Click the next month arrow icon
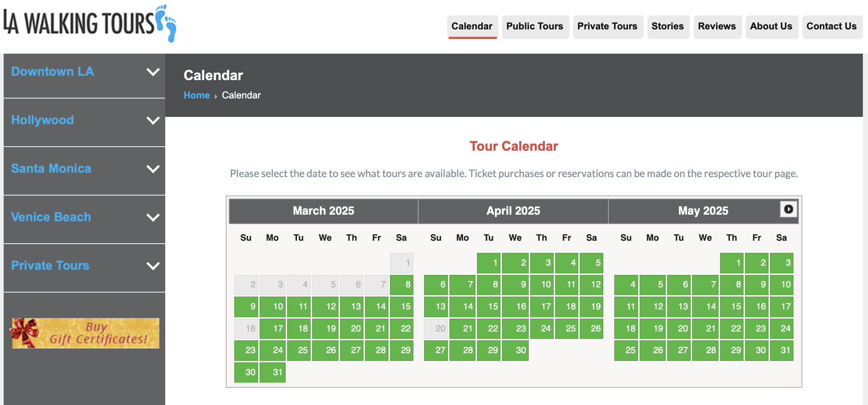The height and width of the screenshot is (405, 868). tap(788, 209)
